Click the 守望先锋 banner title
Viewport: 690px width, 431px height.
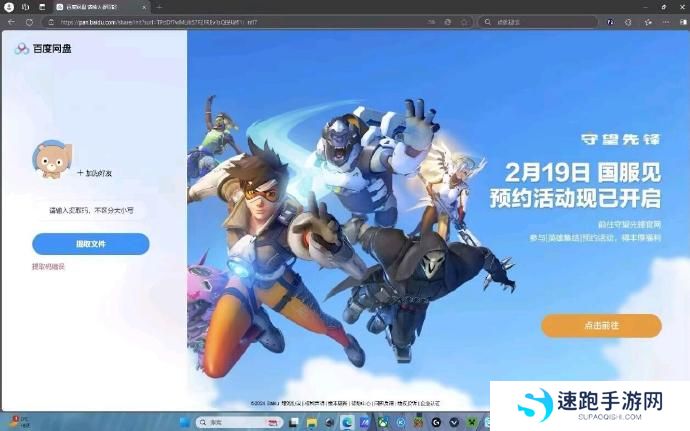tap(620, 139)
